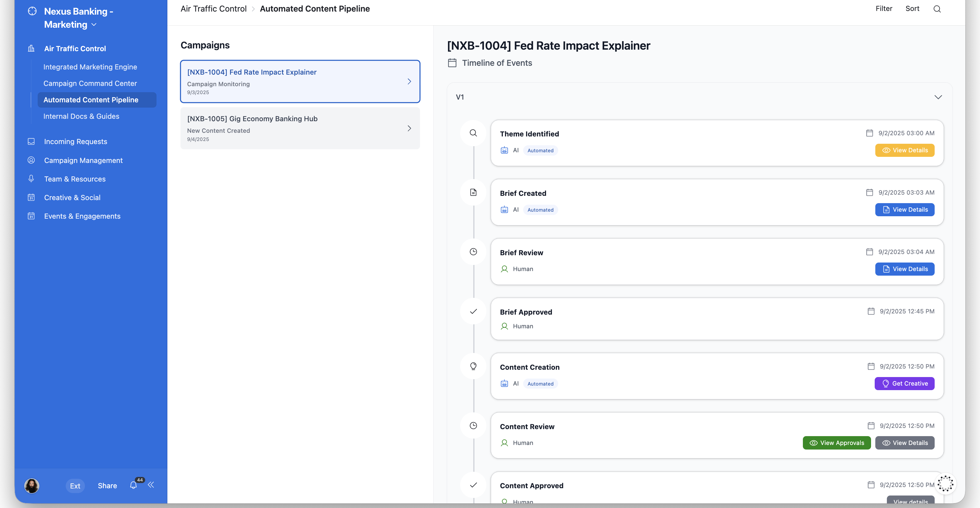Image resolution: width=980 pixels, height=508 pixels.
Task: Click the Nexus Banking workspace logo icon
Action: tap(32, 12)
